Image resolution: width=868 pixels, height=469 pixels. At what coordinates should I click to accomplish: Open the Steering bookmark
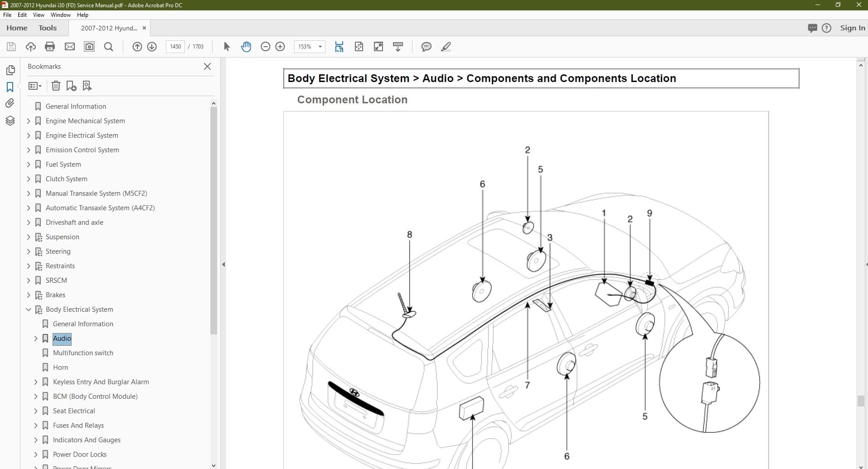58,251
